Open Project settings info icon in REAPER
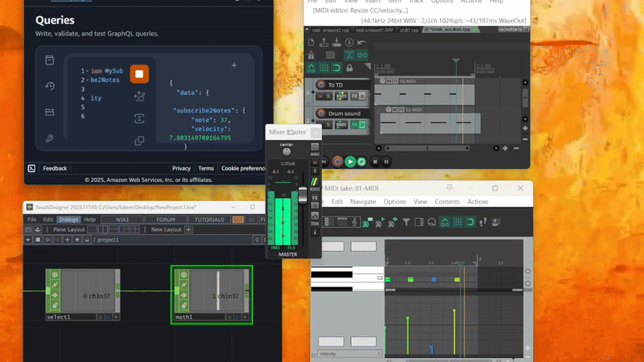This screenshot has height=362, width=644. coord(349,43)
